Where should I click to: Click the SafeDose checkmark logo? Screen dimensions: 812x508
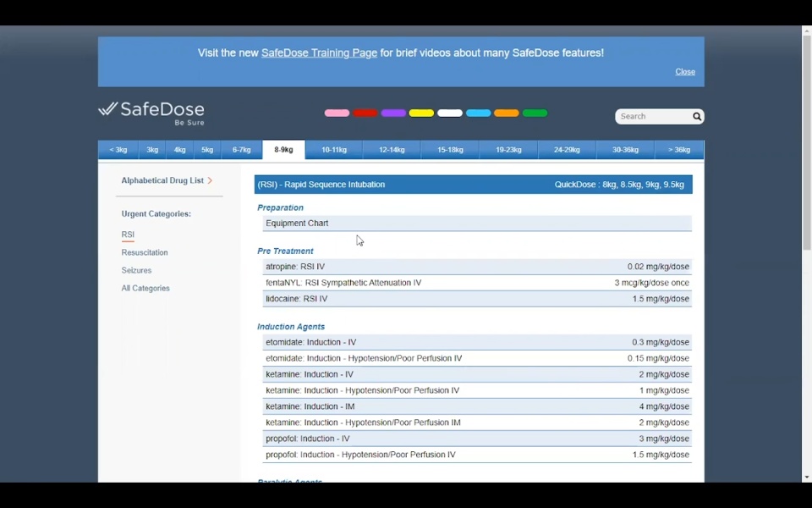pyautogui.click(x=107, y=109)
